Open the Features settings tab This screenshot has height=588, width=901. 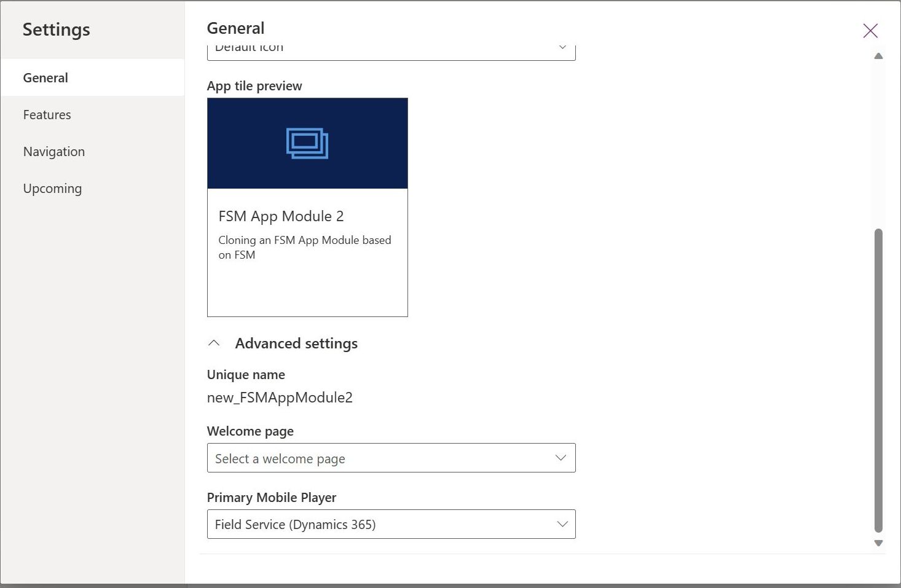pos(92,114)
